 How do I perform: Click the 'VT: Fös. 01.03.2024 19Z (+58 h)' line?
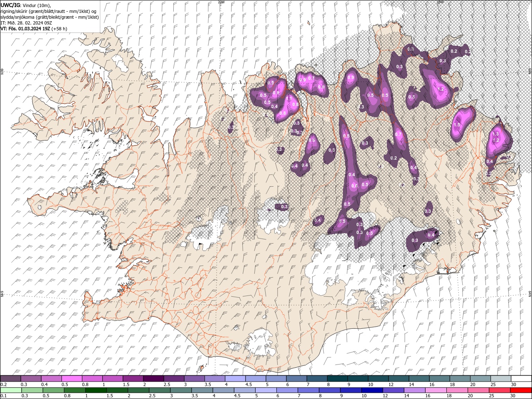34,29
